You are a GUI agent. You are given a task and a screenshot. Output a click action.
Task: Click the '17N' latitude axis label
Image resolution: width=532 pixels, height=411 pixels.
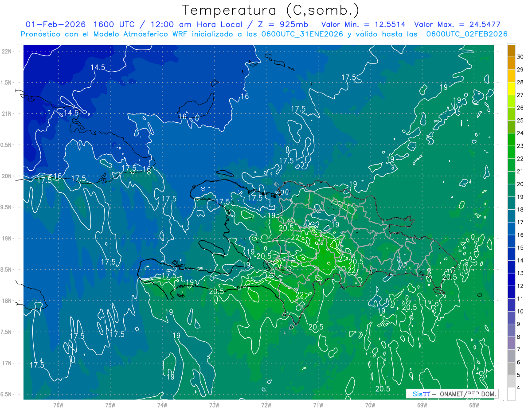click(6, 363)
